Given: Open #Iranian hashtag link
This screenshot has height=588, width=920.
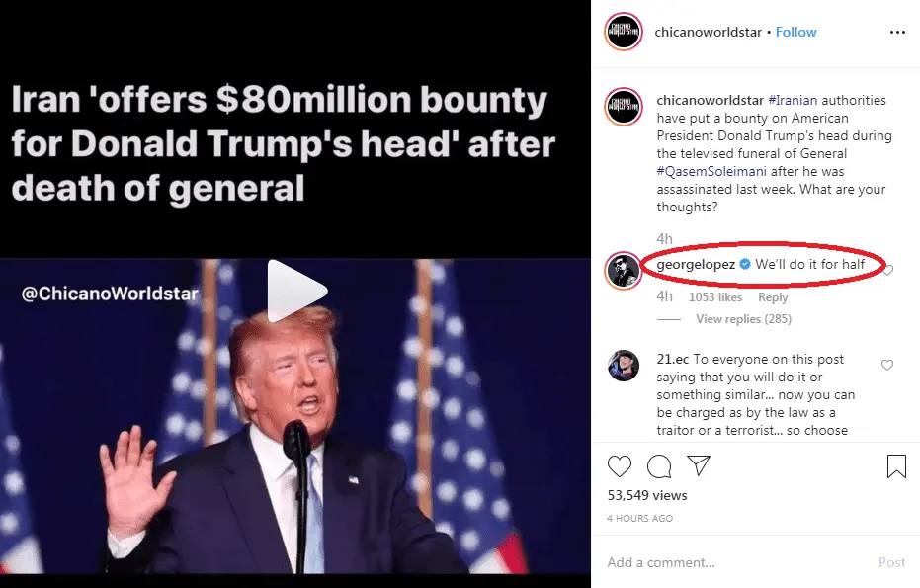Looking at the screenshot, I should 793,101.
